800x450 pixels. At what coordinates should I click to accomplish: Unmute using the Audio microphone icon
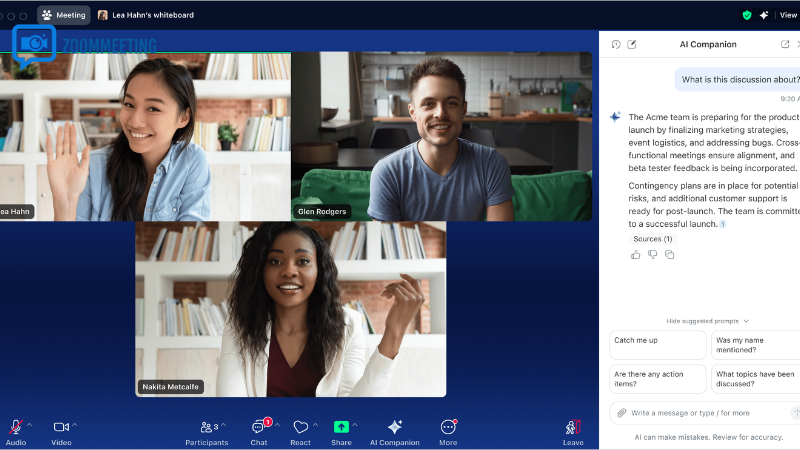pyautogui.click(x=16, y=427)
